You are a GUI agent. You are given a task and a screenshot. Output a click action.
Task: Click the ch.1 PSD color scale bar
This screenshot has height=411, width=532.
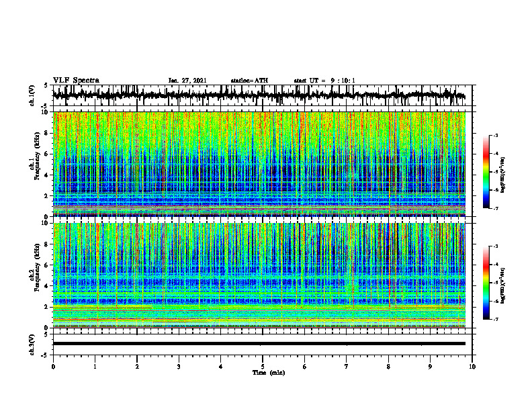(486, 172)
